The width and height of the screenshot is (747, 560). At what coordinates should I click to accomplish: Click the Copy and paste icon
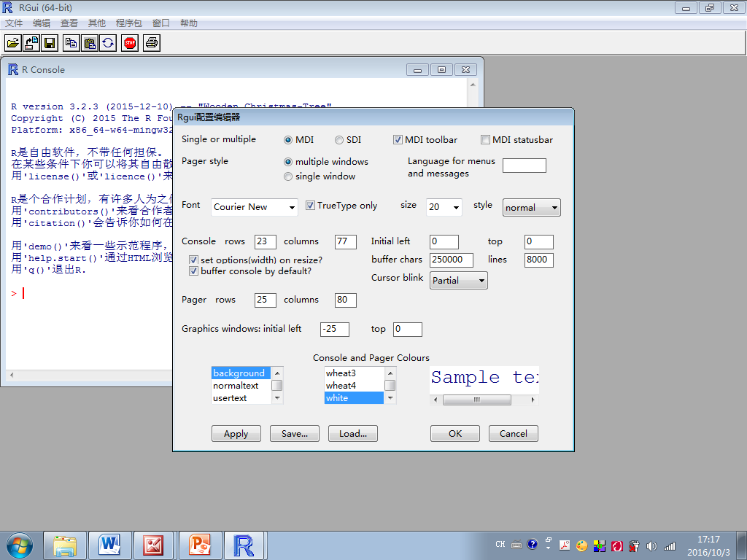[x=108, y=43]
